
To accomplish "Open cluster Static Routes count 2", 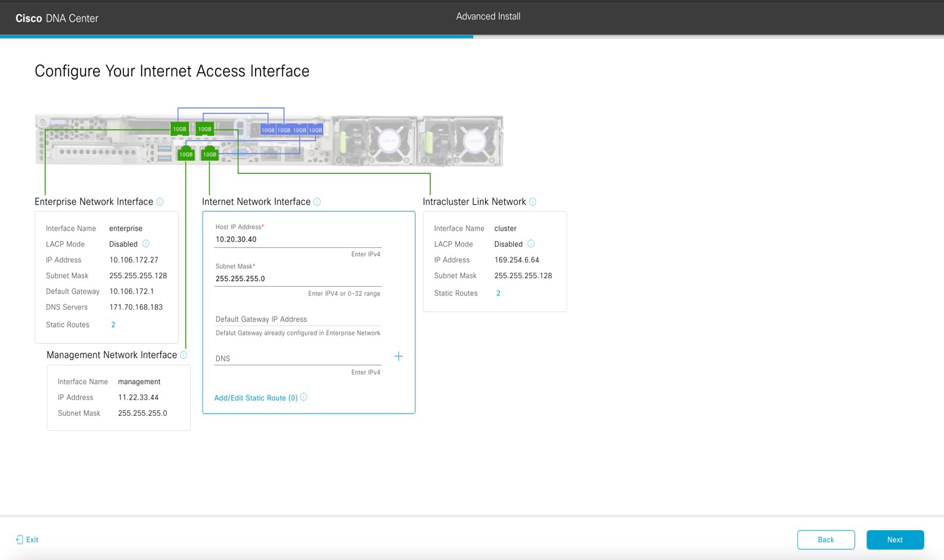I will click(498, 293).
